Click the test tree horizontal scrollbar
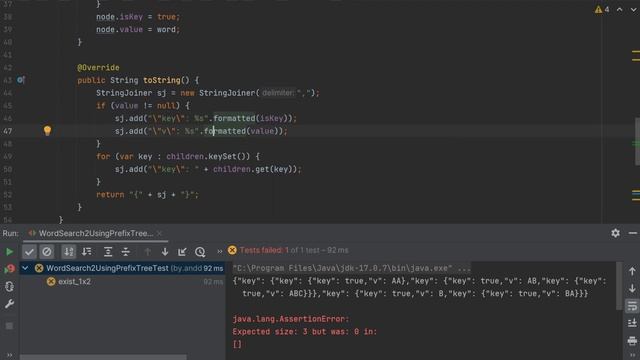This screenshot has width=640, height=360. (x=103, y=357)
